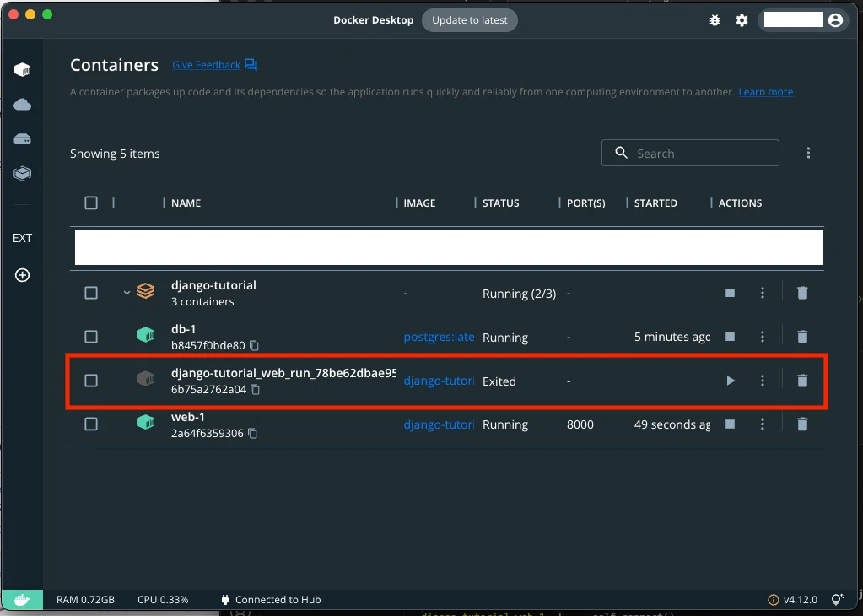
Task: Check the django-tutorial_web_run container checkbox
Action: coord(91,381)
